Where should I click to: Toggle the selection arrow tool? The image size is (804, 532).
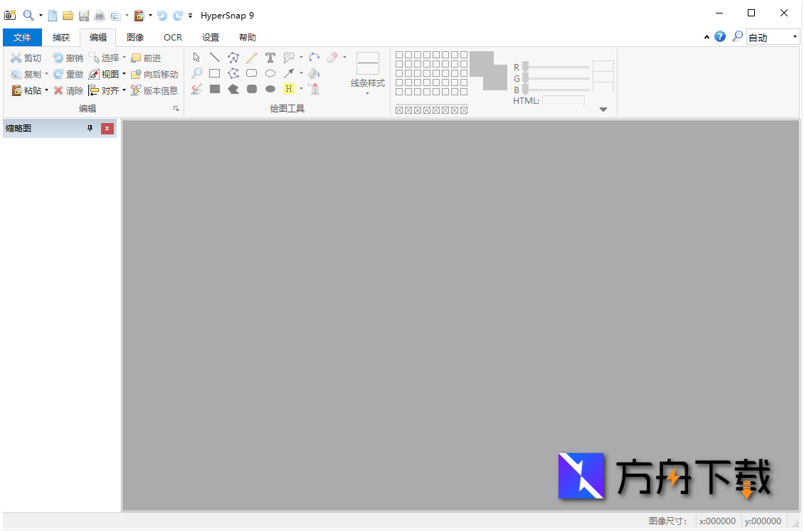[x=196, y=57]
